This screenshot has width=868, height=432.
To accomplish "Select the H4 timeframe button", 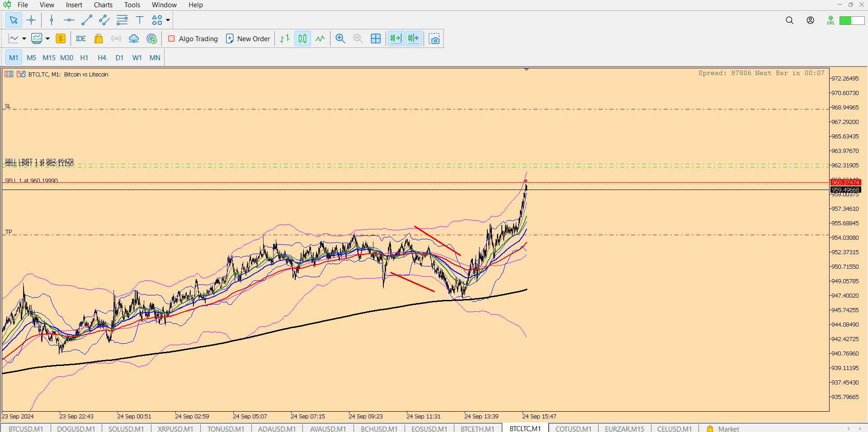I will [102, 58].
